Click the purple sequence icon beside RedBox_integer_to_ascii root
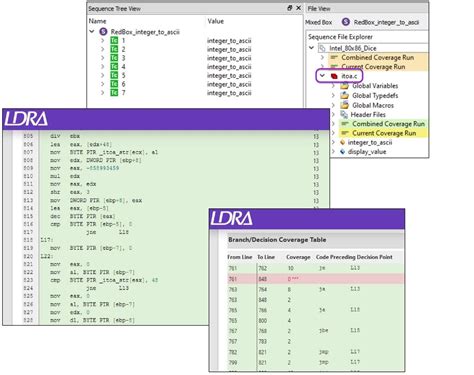This screenshot has width=474, height=375. coord(103,32)
